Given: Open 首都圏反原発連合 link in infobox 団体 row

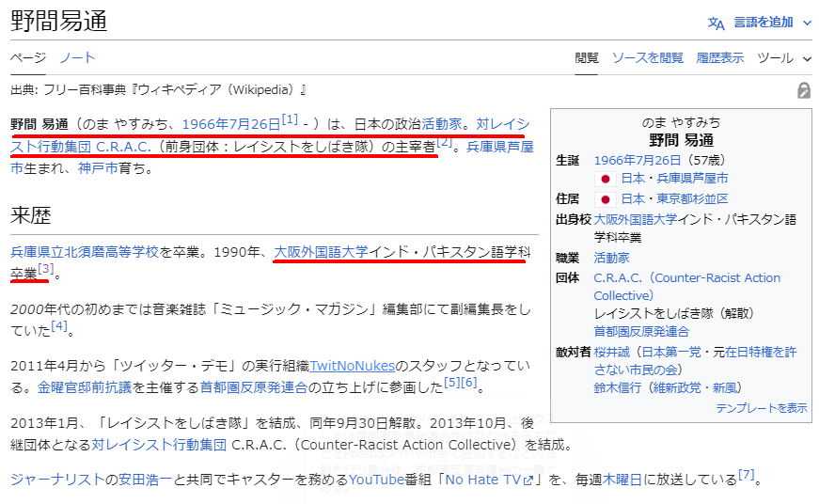Looking at the screenshot, I should point(641,332).
